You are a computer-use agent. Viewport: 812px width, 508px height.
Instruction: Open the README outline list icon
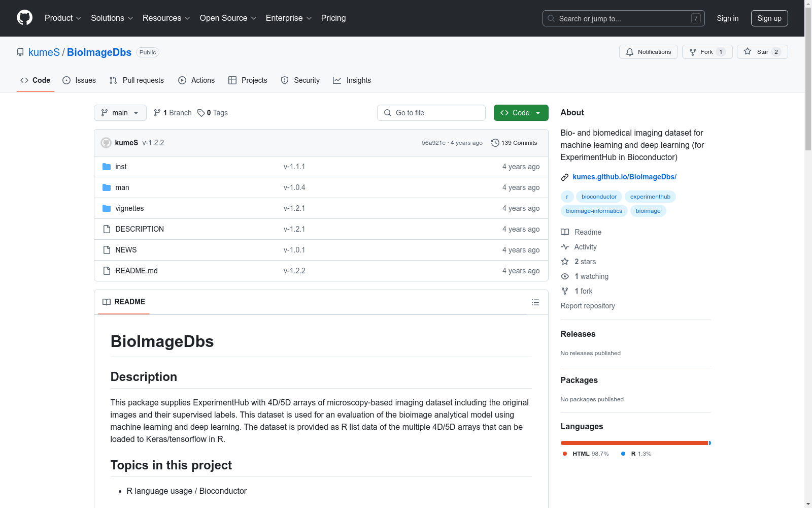535,302
